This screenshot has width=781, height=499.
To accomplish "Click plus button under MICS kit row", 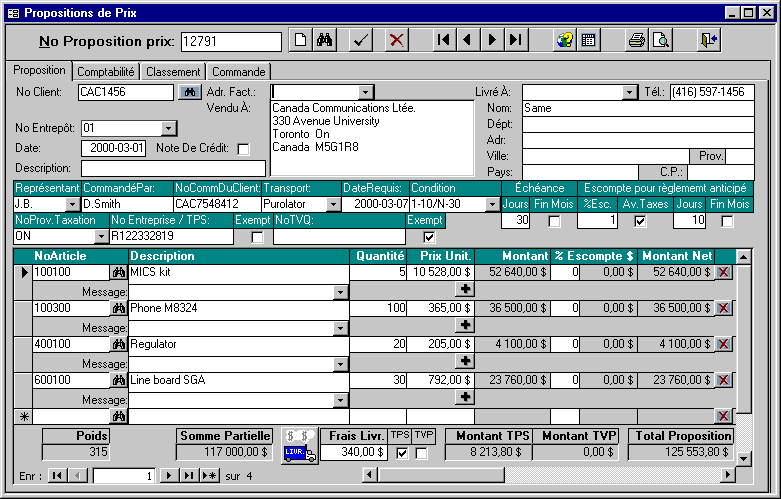I will coord(465,289).
